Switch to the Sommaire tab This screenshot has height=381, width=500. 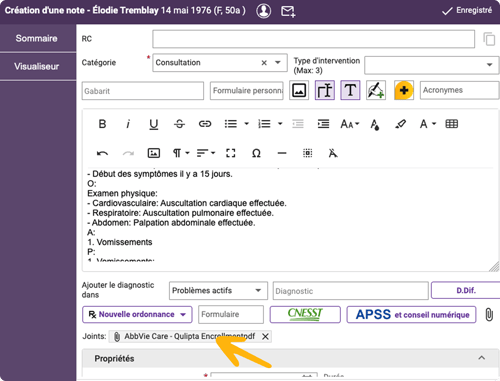tap(38, 38)
